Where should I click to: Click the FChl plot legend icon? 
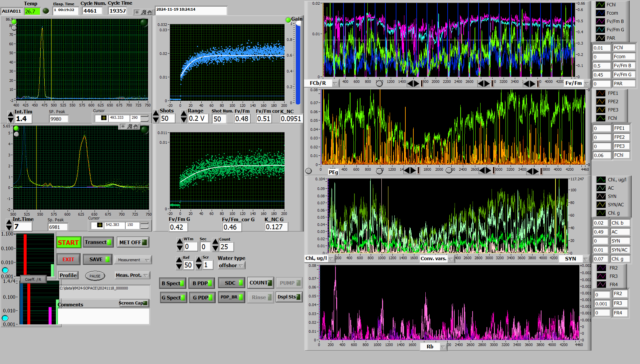[600, 5]
